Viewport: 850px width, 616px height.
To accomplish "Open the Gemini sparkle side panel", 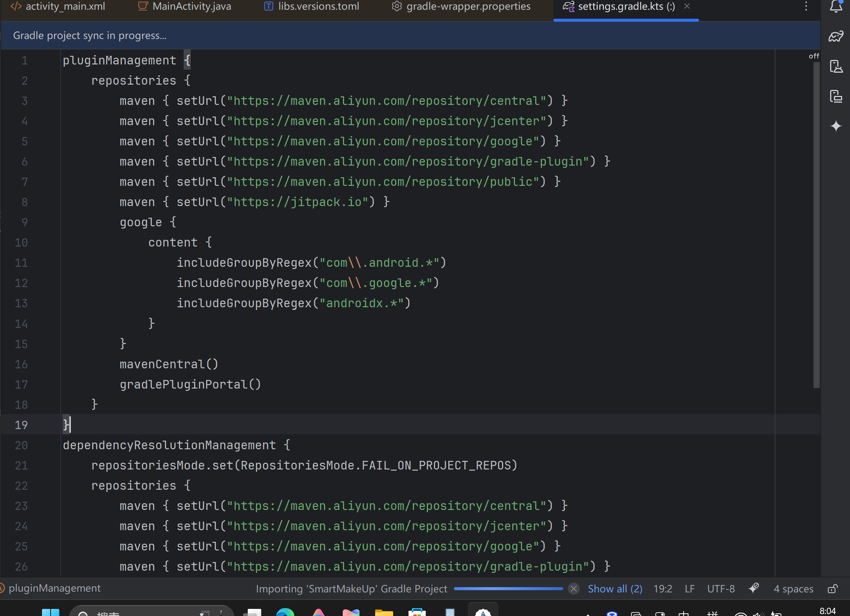I will 835,126.
